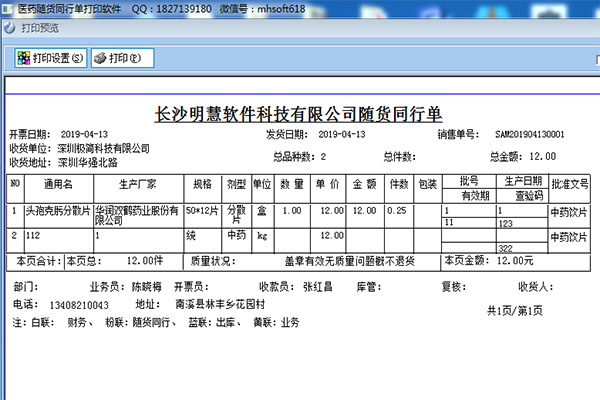Click receiver company 深圳极简科技有限公司
This screenshot has width=600, height=400.
(103, 149)
